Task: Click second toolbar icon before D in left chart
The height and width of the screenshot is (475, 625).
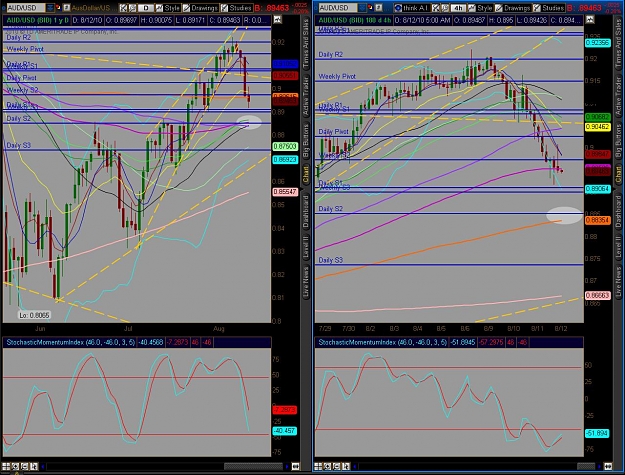Action: (x=132, y=8)
